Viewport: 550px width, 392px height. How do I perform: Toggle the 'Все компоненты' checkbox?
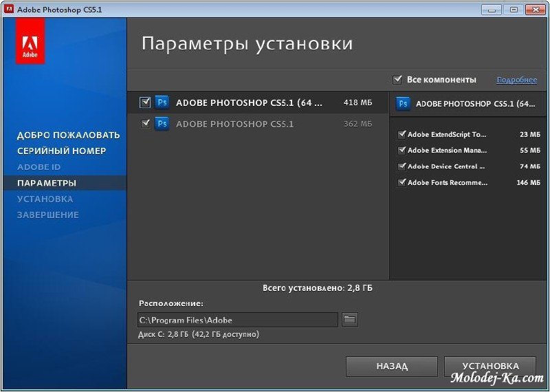point(397,79)
